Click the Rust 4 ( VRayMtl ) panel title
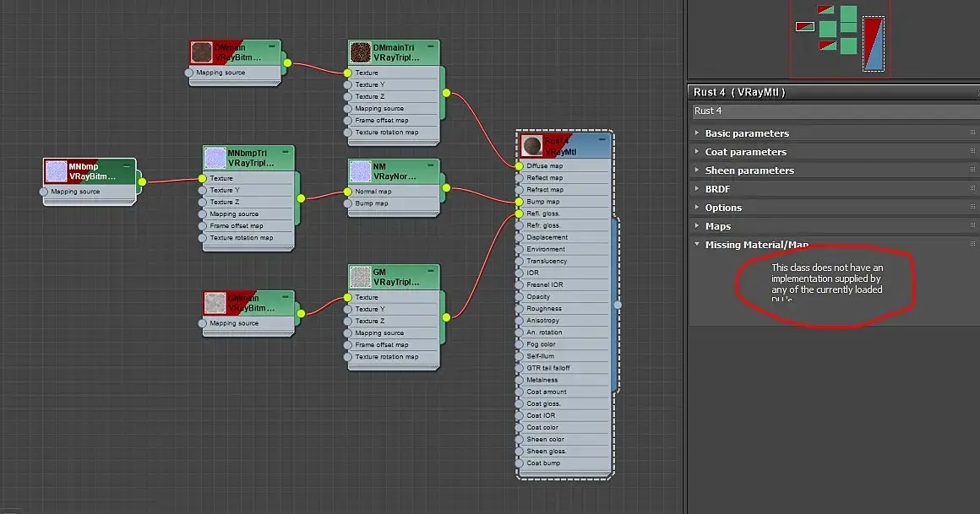Image resolution: width=980 pixels, height=514 pixels. (738, 92)
